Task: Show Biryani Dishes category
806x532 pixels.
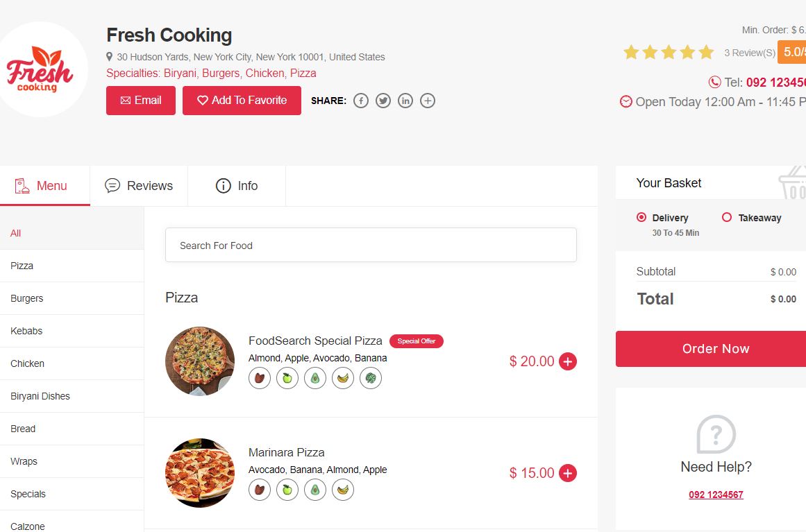Action: (72, 396)
